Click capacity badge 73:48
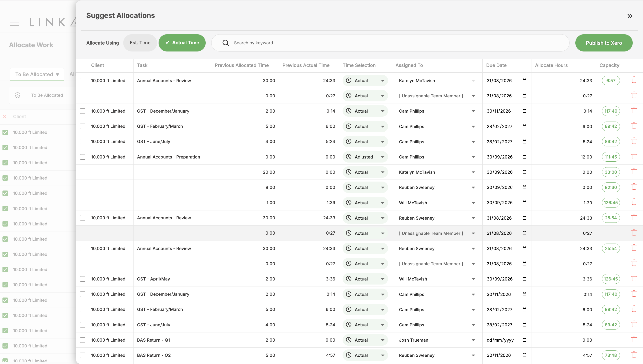This screenshot has width=643, height=364. click(611, 355)
